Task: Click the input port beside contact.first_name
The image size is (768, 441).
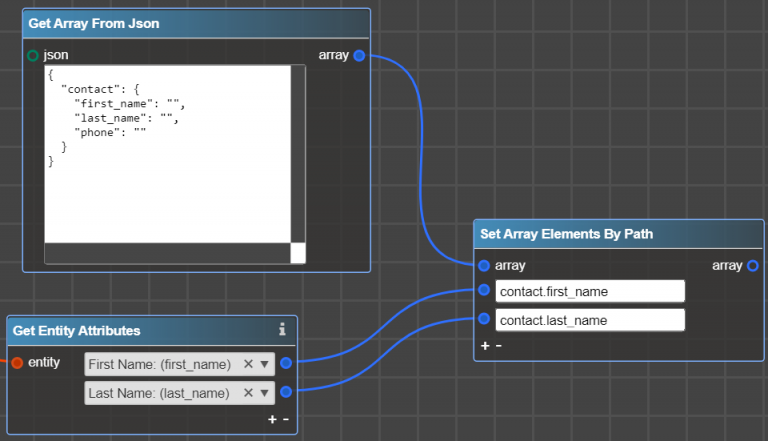Action: (484, 290)
